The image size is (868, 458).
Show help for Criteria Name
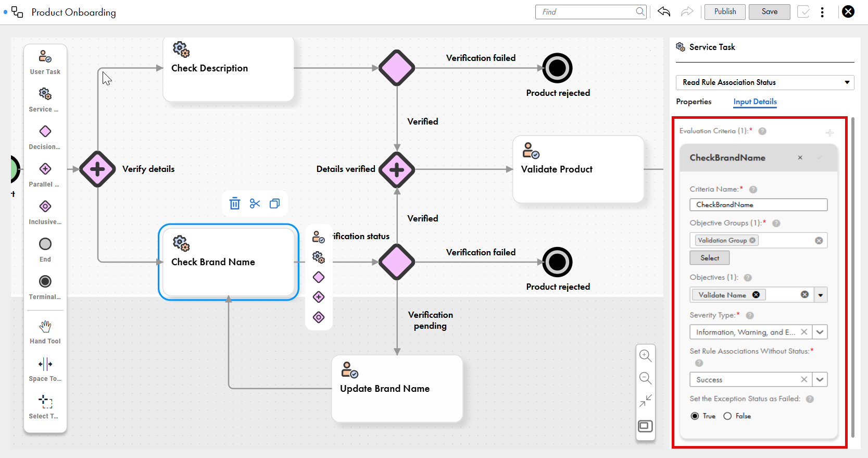(x=753, y=190)
